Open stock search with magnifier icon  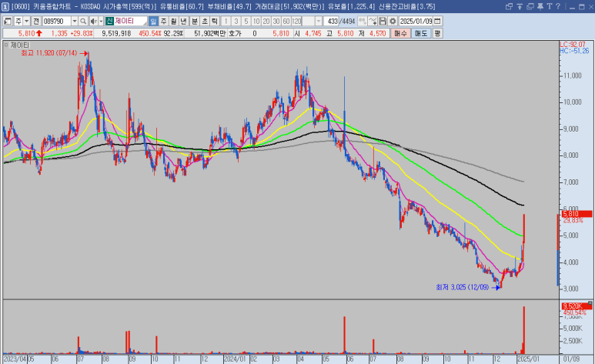point(83,22)
